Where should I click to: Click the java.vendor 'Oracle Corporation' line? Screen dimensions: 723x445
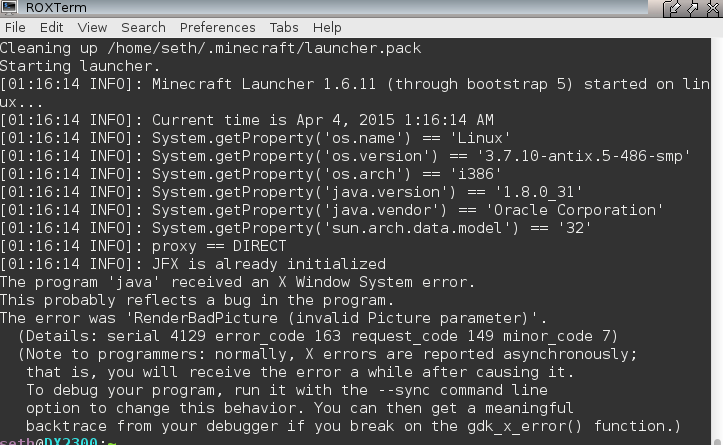pos(332,210)
